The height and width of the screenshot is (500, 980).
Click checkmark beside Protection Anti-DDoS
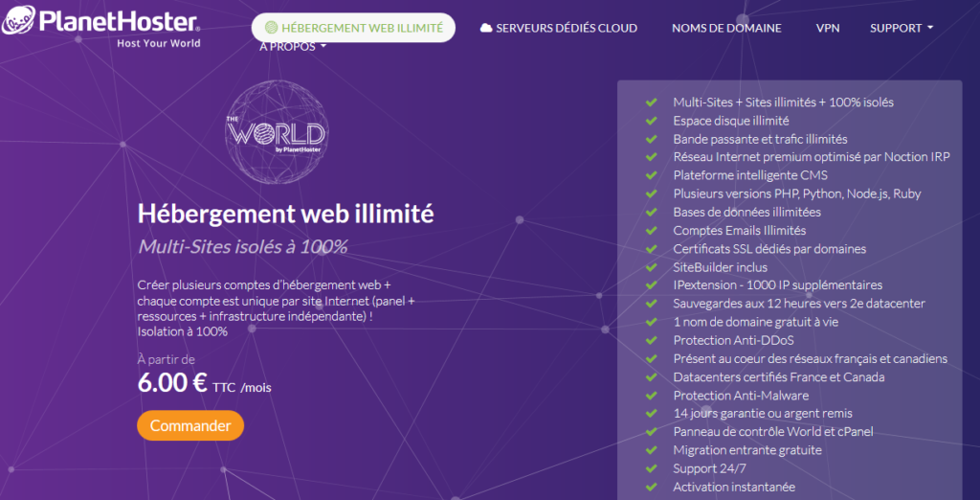(x=651, y=340)
